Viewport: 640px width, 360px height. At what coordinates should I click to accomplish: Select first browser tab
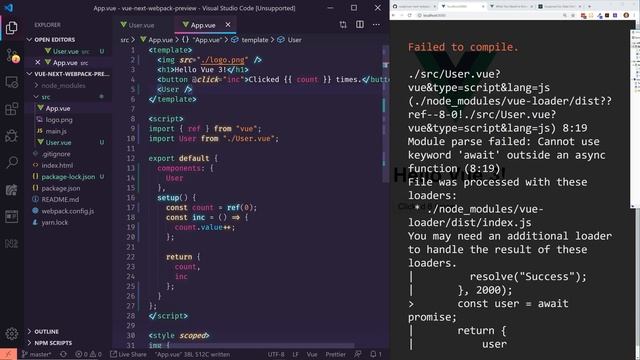pos(413,7)
